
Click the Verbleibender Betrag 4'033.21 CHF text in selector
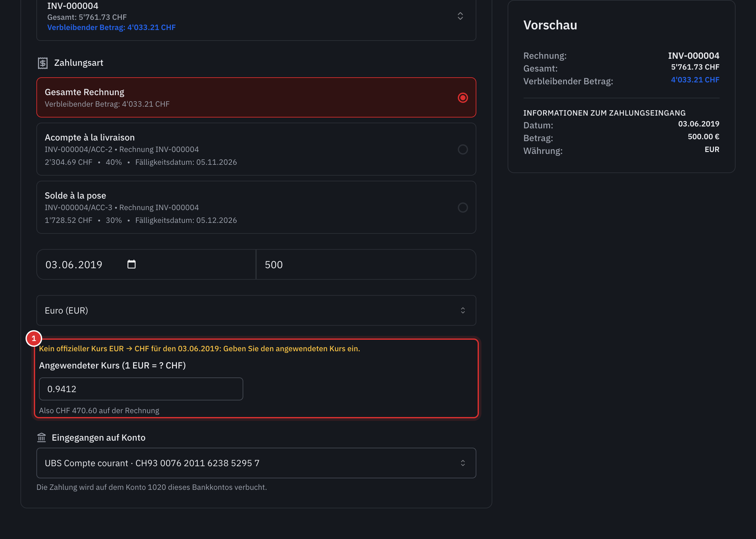coord(111,27)
